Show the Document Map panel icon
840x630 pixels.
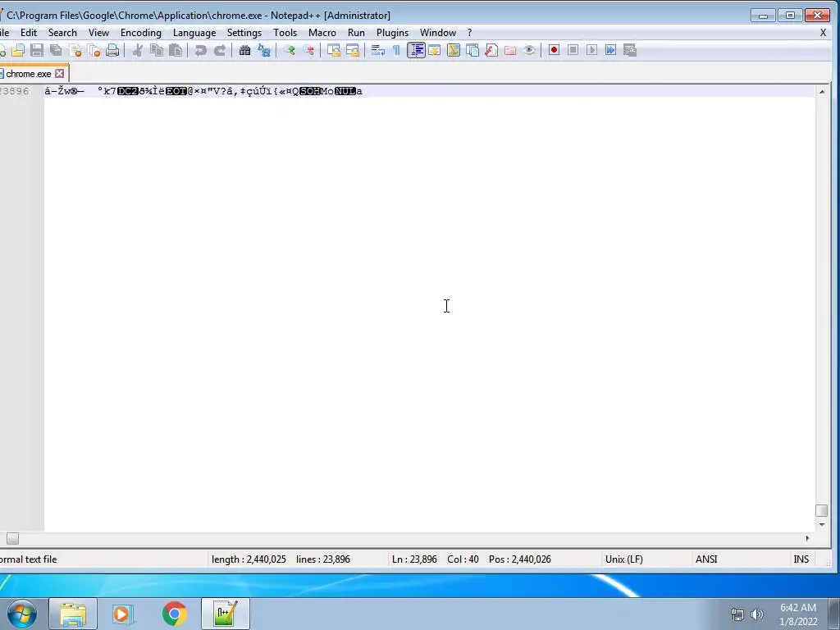click(x=453, y=50)
